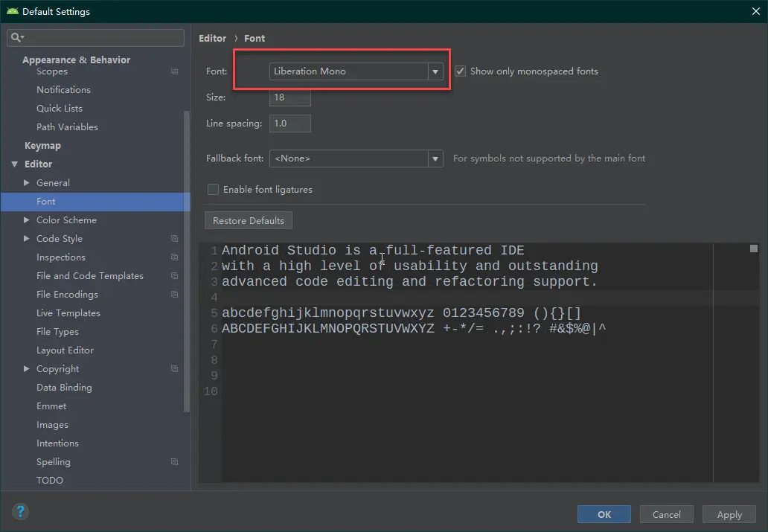Click the project-level icon next to Inspections
The image size is (768, 532).
tap(174, 257)
